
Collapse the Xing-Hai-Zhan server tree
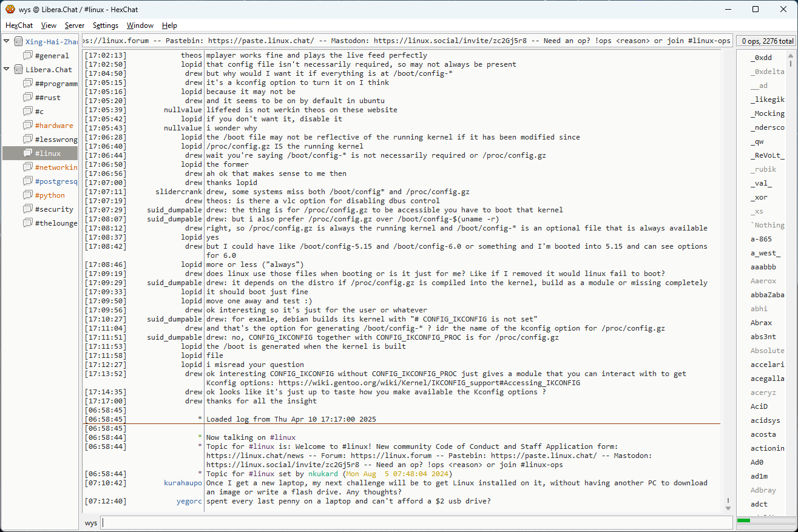tap(7, 41)
